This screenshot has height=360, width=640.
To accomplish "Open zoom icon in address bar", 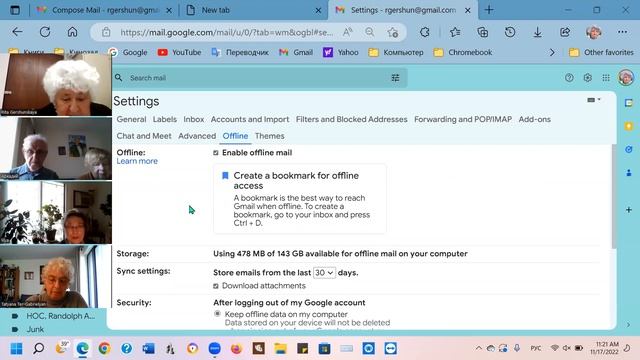I will pos(369,32).
